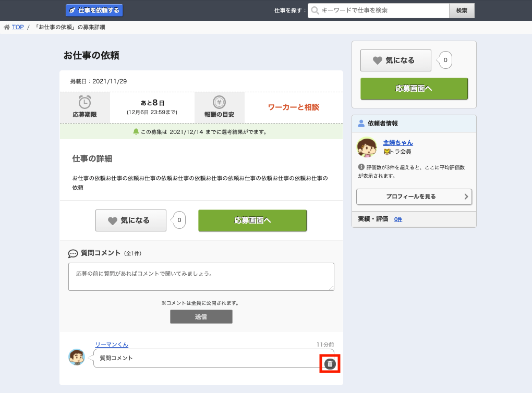
Task: Click 主婦ちゃん's avatar in the sidebar
Action: (x=367, y=148)
